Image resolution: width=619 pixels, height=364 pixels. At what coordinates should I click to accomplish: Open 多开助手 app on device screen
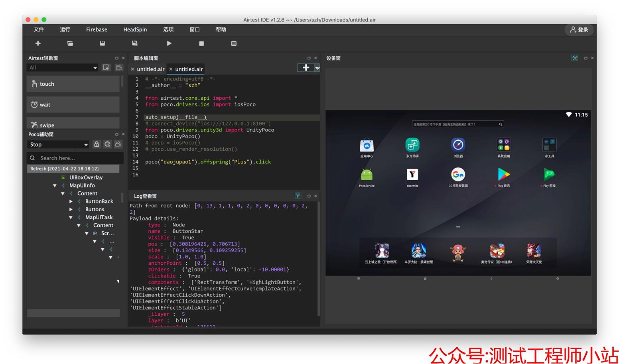(412, 148)
